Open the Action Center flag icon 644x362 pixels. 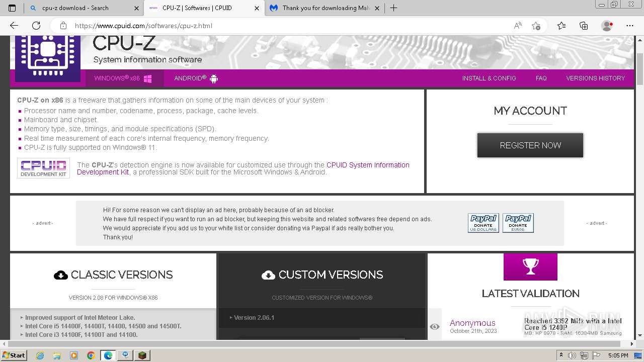coord(596,355)
